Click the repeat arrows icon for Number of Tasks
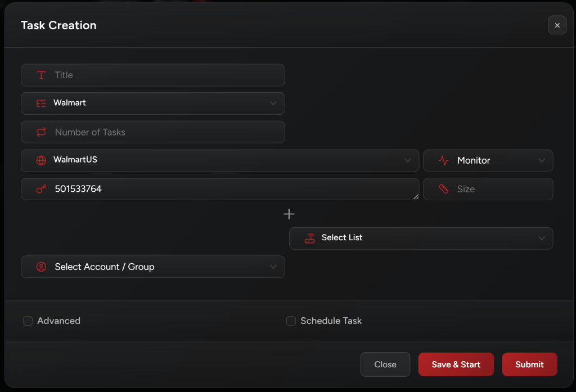The image size is (576, 392). point(41,132)
